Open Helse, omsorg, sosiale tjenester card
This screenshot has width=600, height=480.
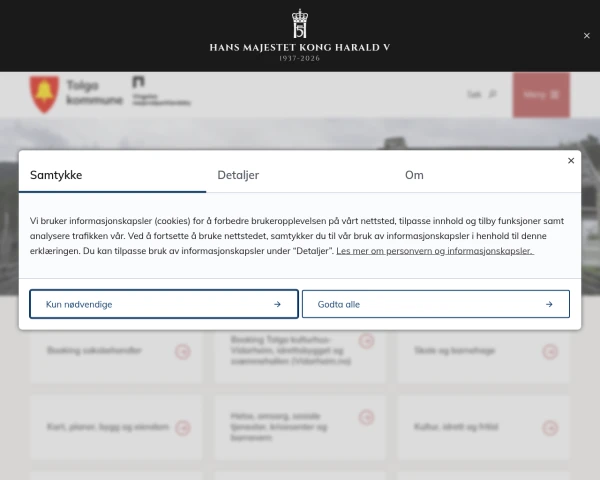(300, 428)
